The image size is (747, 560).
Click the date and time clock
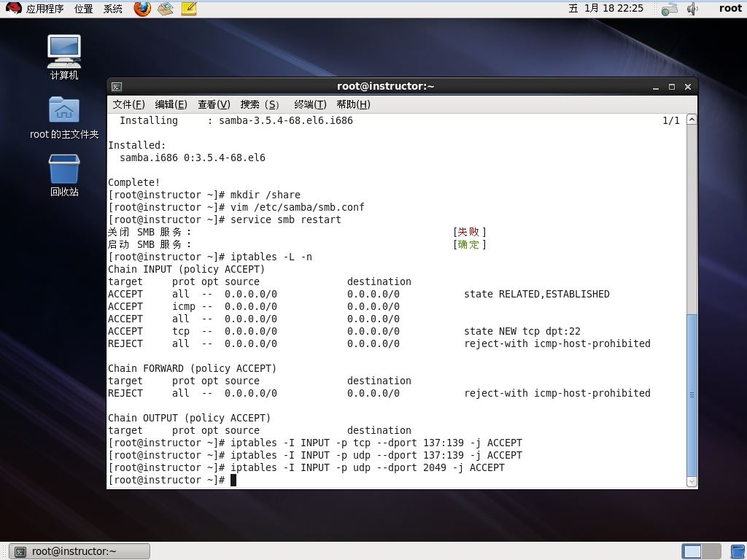click(x=606, y=9)
